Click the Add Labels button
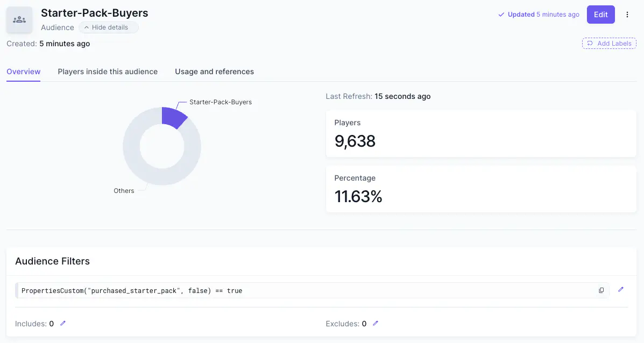644x343 pixels. coord(609,44)
